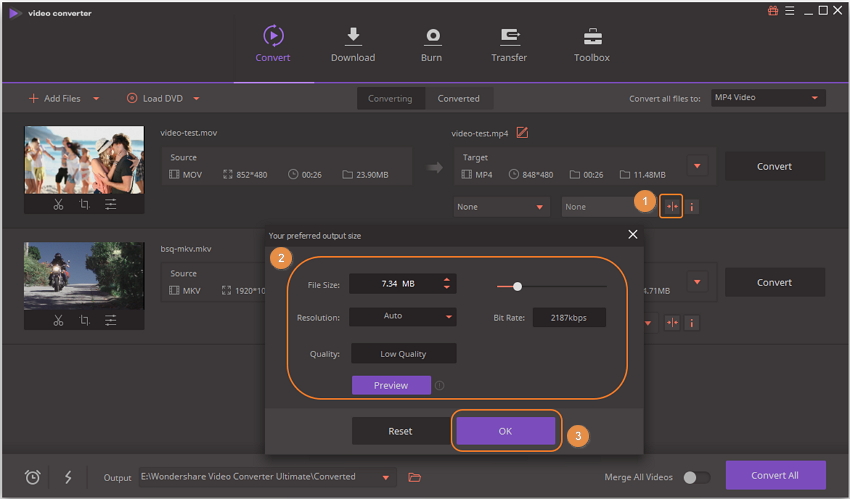
Task: Edit the video-test.mp4 output file name
Action: point(522,133)
